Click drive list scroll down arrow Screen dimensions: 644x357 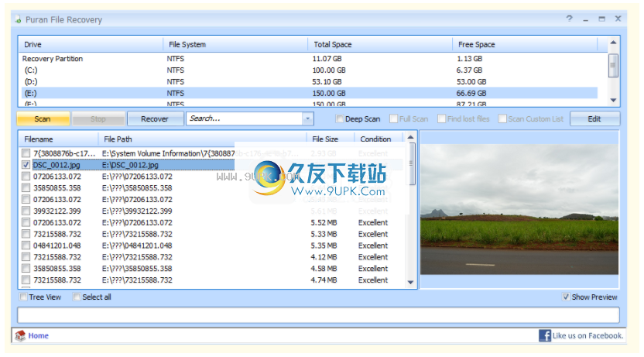pyautogui.click(x=613, y=100)
